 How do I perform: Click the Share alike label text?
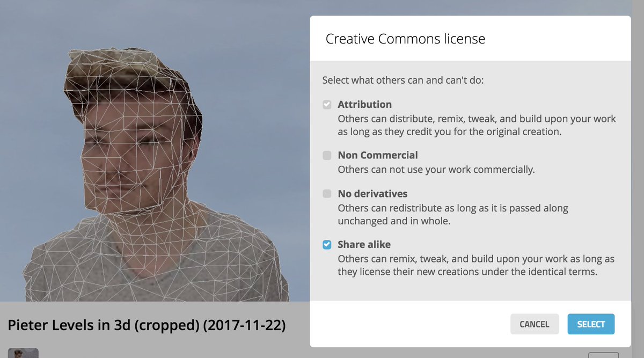pos(364,244)
